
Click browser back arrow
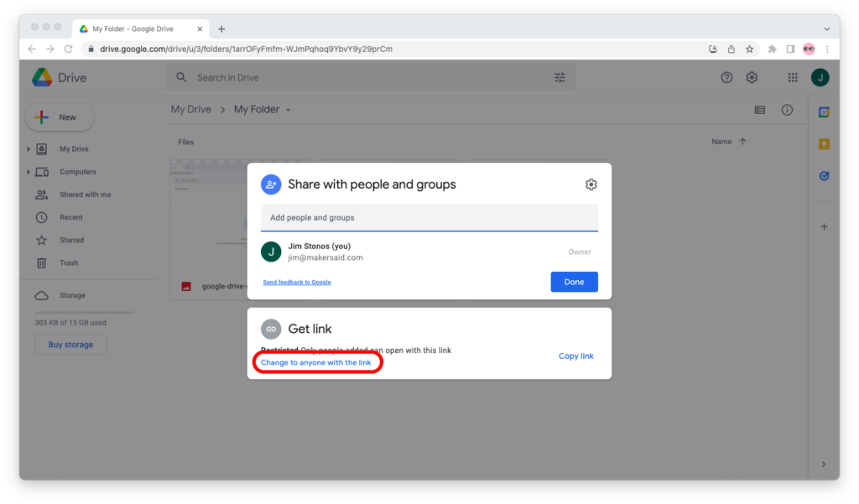[x=33, y=49]
